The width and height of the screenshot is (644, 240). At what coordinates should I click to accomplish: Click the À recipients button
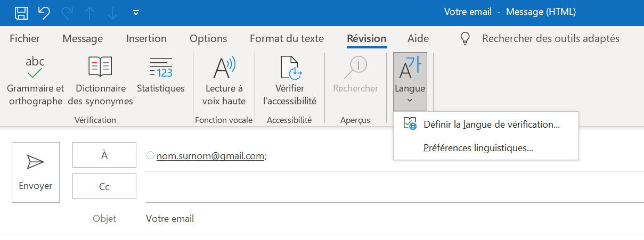pos(104,155)
